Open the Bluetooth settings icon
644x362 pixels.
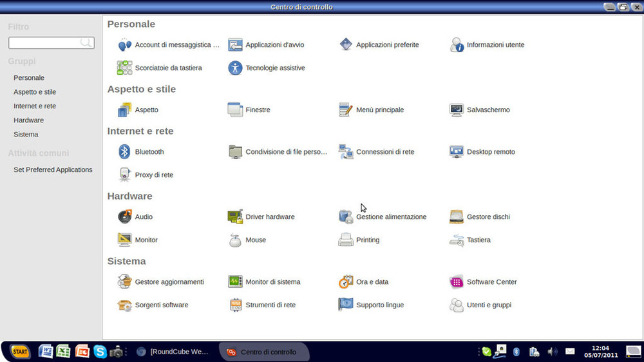click(124, 151)
